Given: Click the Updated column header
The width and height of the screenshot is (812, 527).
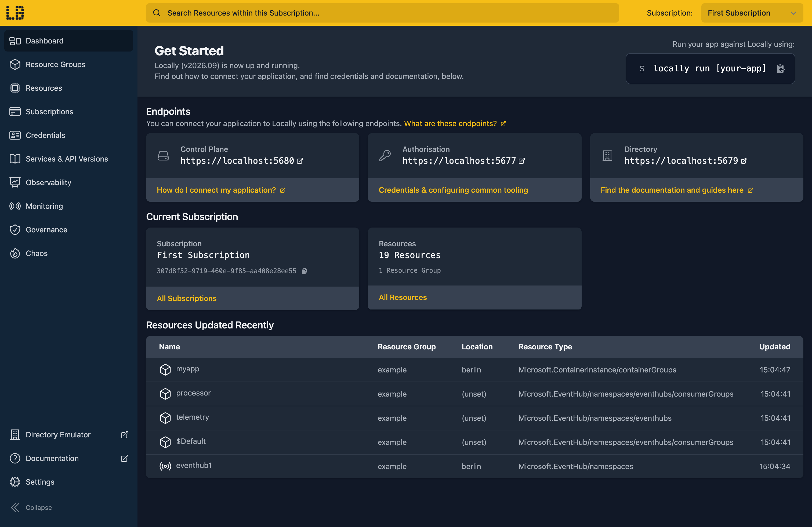Looking at the screenshot, I should [x=774, y=347].
